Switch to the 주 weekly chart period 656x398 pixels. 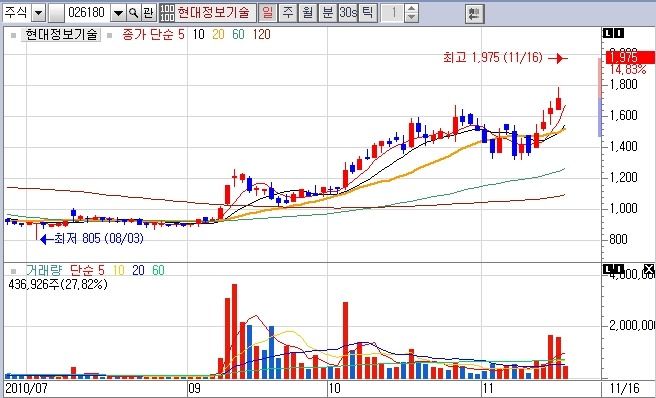click(x=288, y=13)
